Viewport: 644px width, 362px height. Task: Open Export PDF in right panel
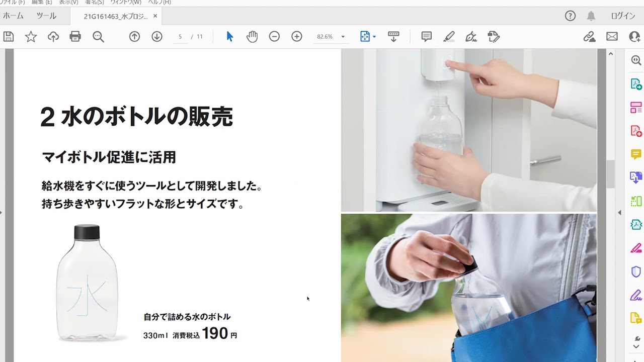(636, 84)
